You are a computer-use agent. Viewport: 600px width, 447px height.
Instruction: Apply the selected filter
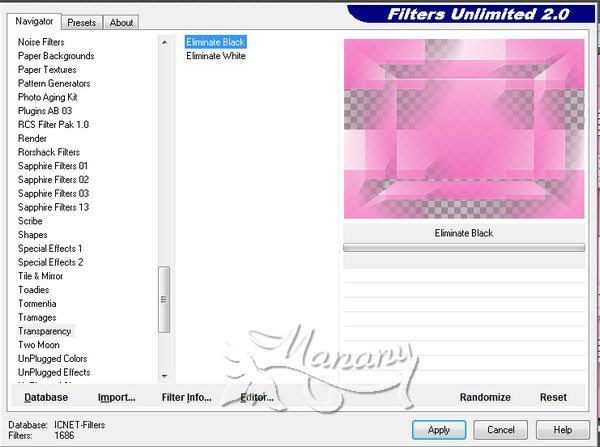coord(439,430)
